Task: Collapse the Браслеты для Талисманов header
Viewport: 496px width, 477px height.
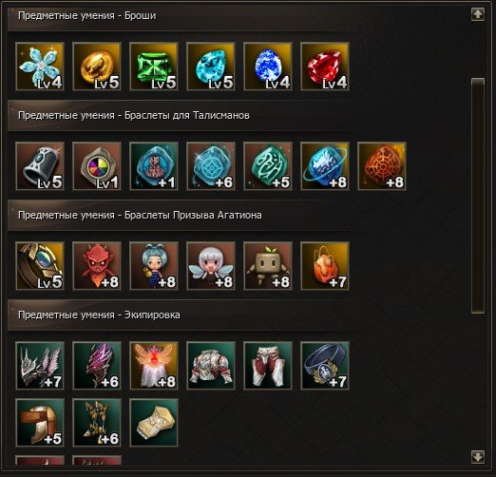Action: (x=179, y=116)
